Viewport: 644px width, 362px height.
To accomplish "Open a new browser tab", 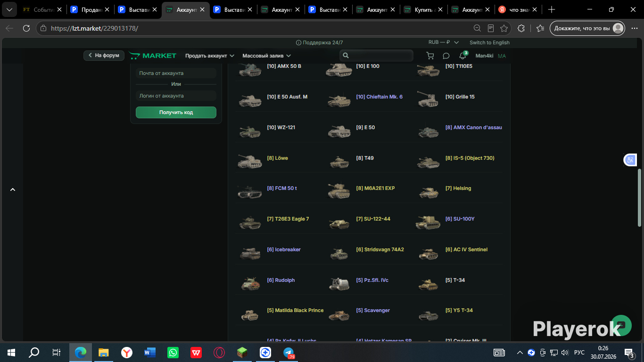I will click(x=552, y=9).
